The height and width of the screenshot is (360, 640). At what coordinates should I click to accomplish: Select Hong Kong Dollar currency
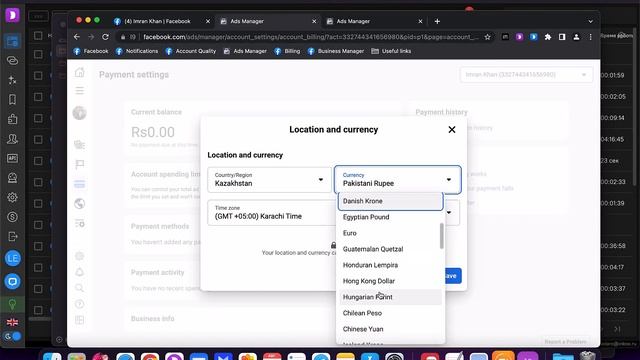pyautogui.click(x=391, y=281)
